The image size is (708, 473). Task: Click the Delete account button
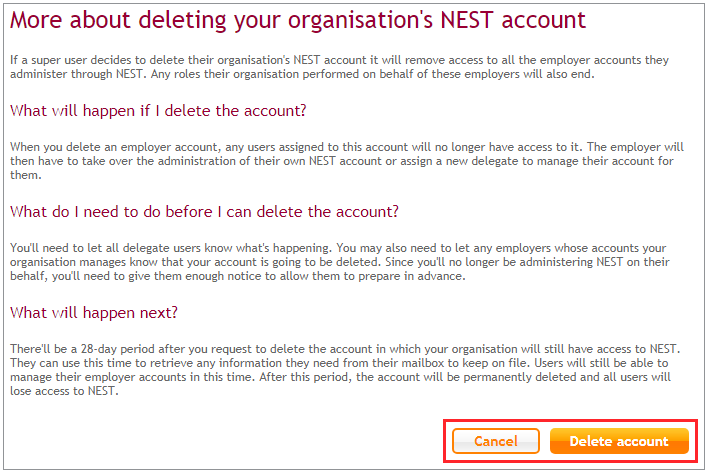pos(619,441)
